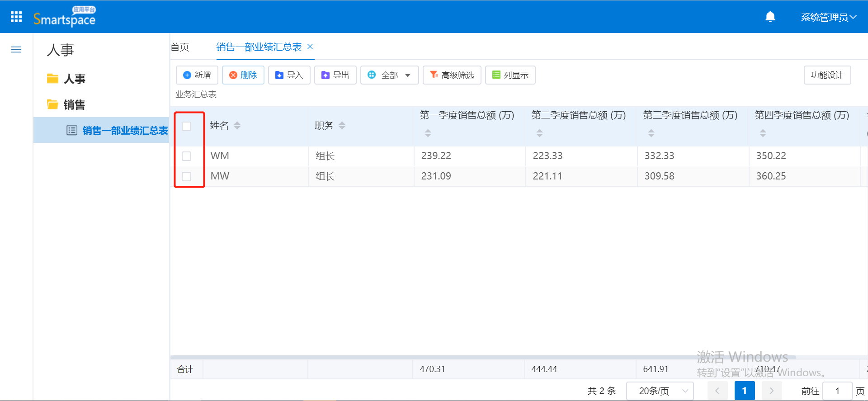Collapse the sidebar with hamburger icon
The height and width of the screenshot is (401, 868).
[x=16, y=50]
